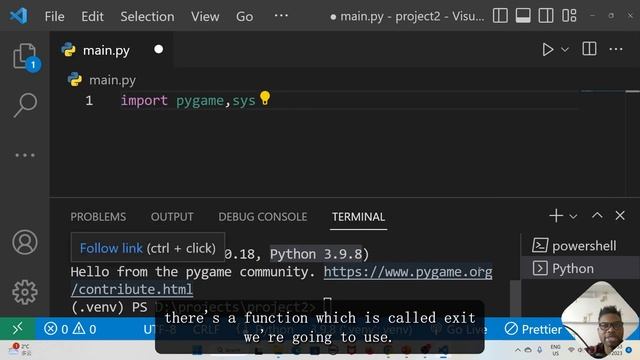Screen dimensions: 640x360
Task: Show additional activity bar views ellipsis
Action: tap(25, 155)
